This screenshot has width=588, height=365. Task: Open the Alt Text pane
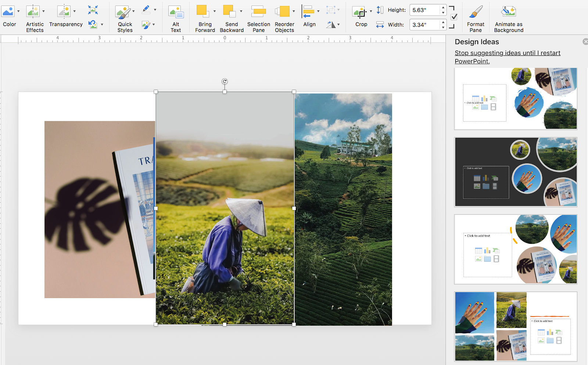(x=176, y=15)
